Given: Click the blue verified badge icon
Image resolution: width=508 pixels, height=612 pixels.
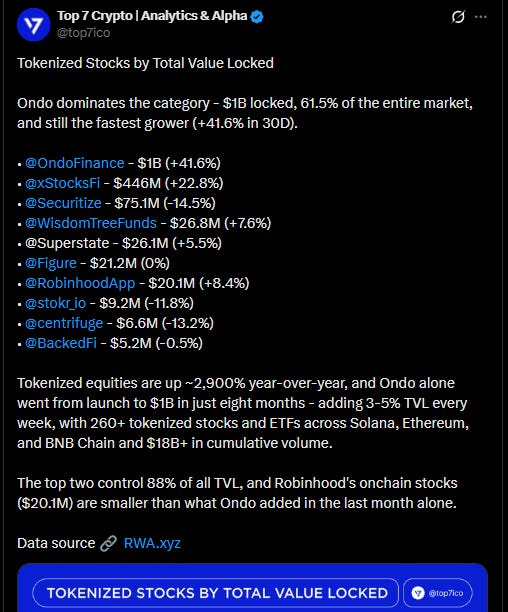Looking at the screenshot, I should coord(257,16).
